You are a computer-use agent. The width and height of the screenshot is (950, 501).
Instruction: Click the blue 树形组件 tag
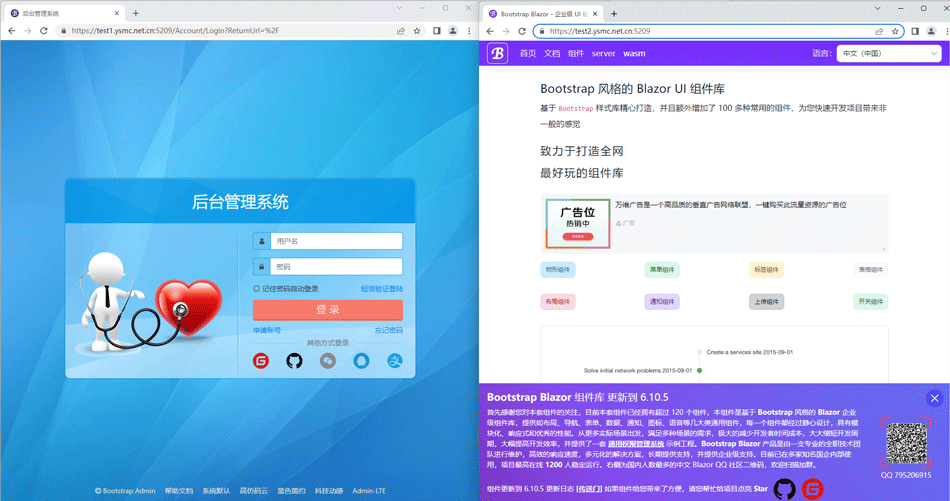coord(558,270)
